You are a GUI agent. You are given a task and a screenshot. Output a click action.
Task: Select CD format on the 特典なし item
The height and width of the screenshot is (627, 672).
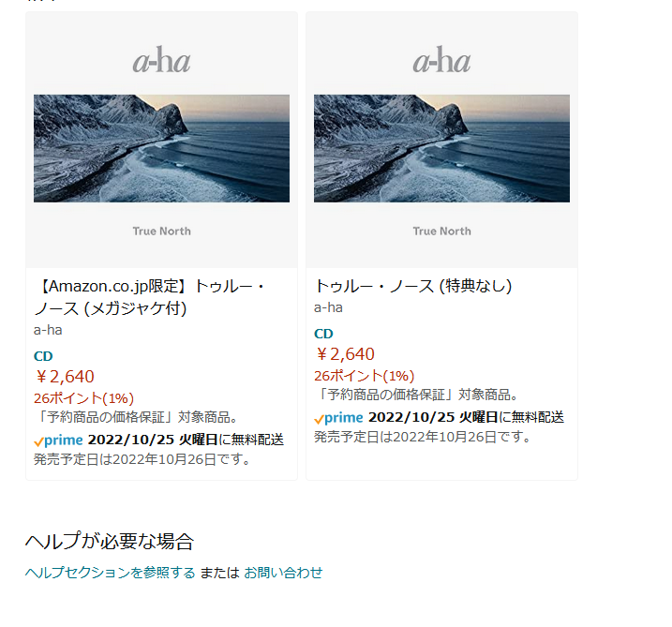coord(323,334)
